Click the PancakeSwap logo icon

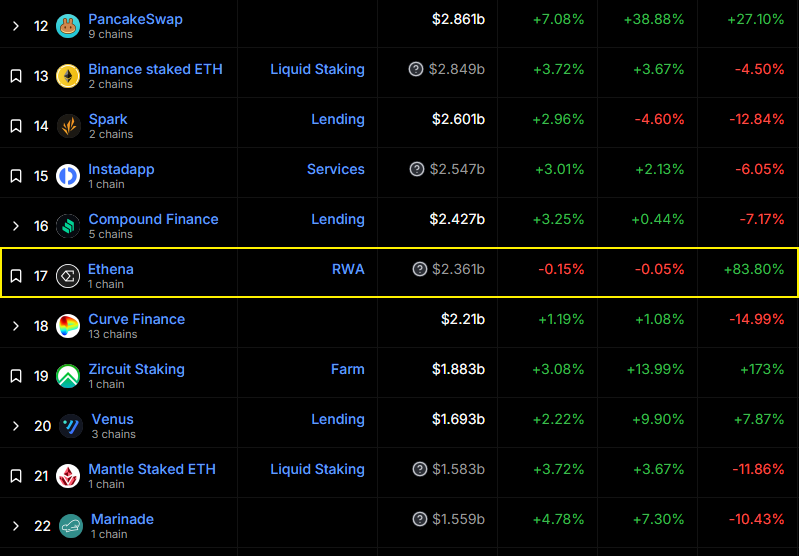point(68,26)
